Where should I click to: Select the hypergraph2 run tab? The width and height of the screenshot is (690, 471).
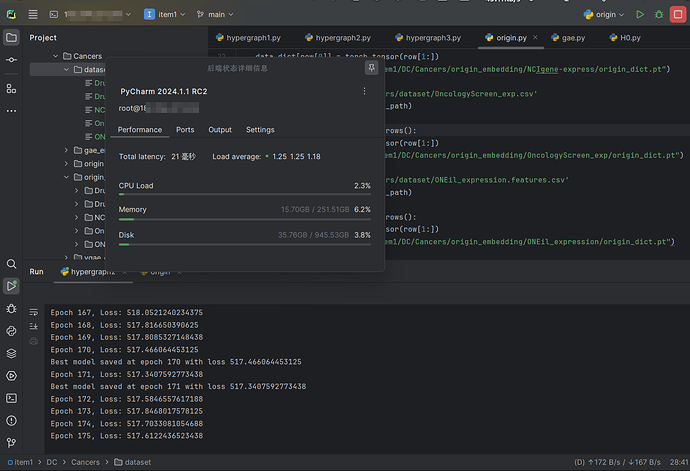click(92, 272)
